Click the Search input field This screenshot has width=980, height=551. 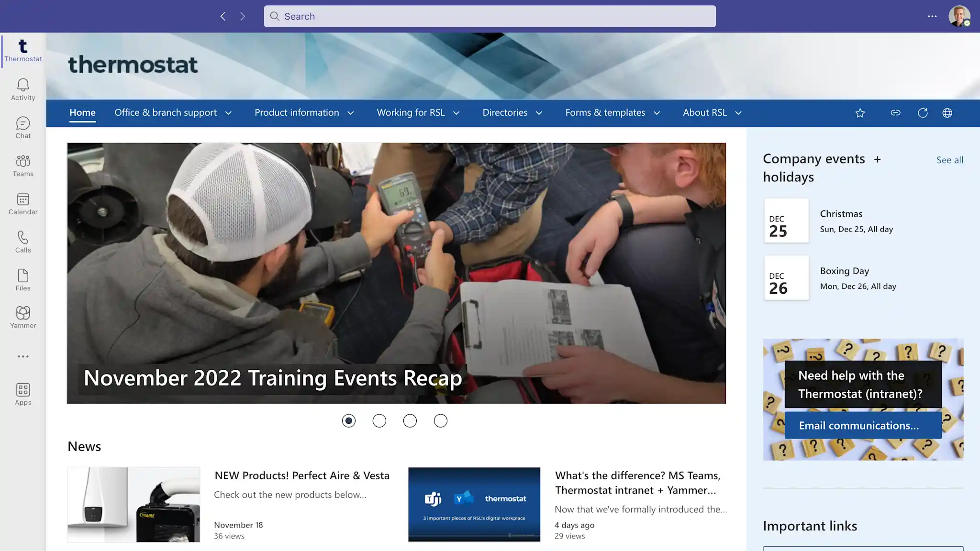490,16
